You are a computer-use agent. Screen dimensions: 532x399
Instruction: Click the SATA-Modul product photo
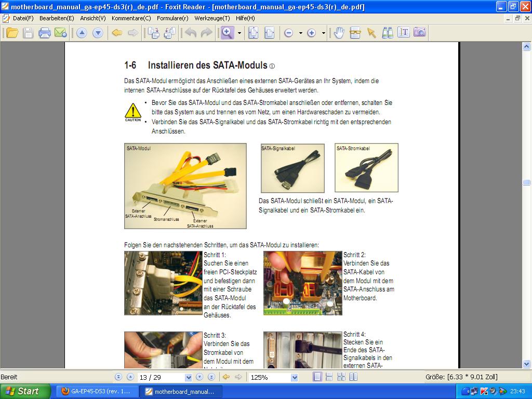185,186
